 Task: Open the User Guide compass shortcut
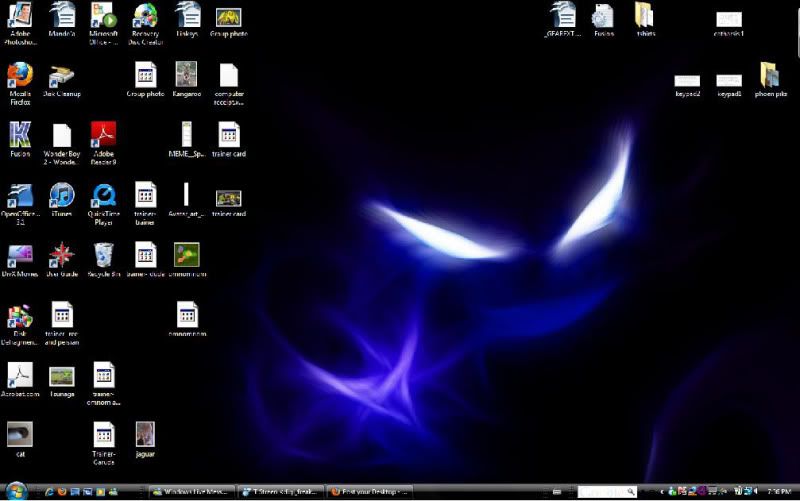pos(62,255)
